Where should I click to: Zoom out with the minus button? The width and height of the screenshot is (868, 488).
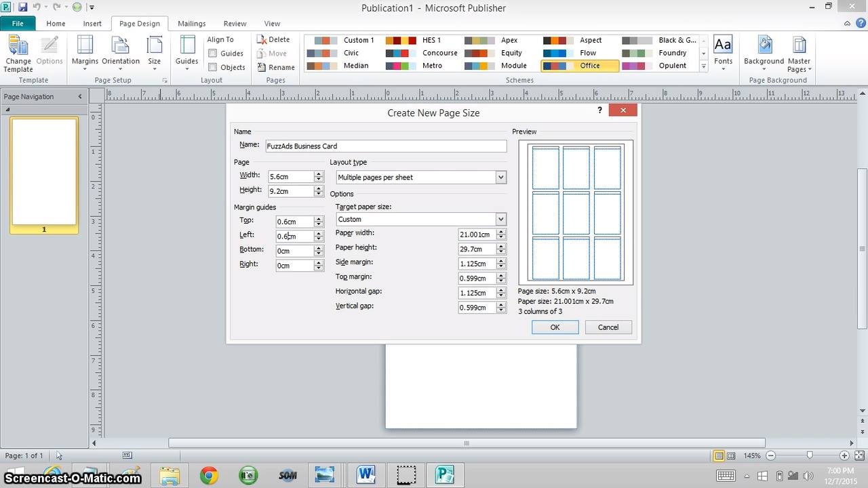click(x=772, y=455)
